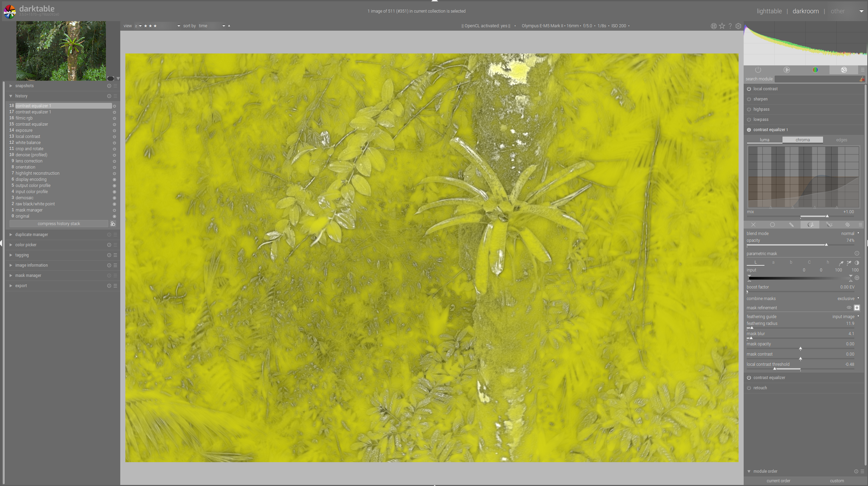Click the star quick presets icon

[x=722, y=26]
